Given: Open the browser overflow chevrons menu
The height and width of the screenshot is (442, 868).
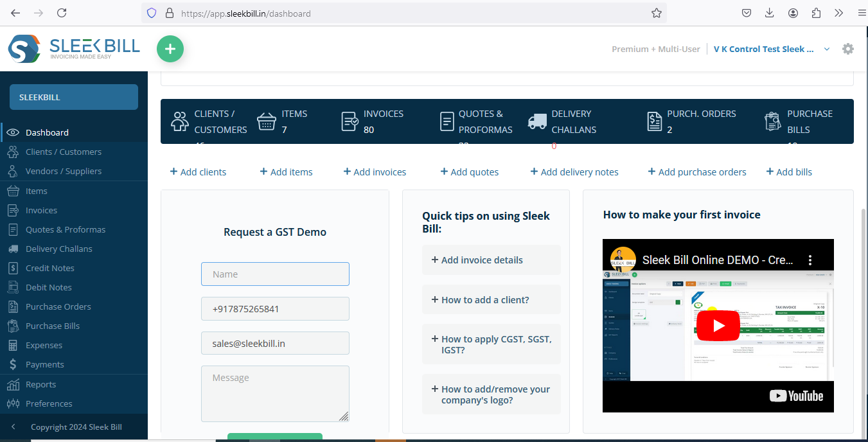Looking at the screenshot, I should click(x=838, y=13).
